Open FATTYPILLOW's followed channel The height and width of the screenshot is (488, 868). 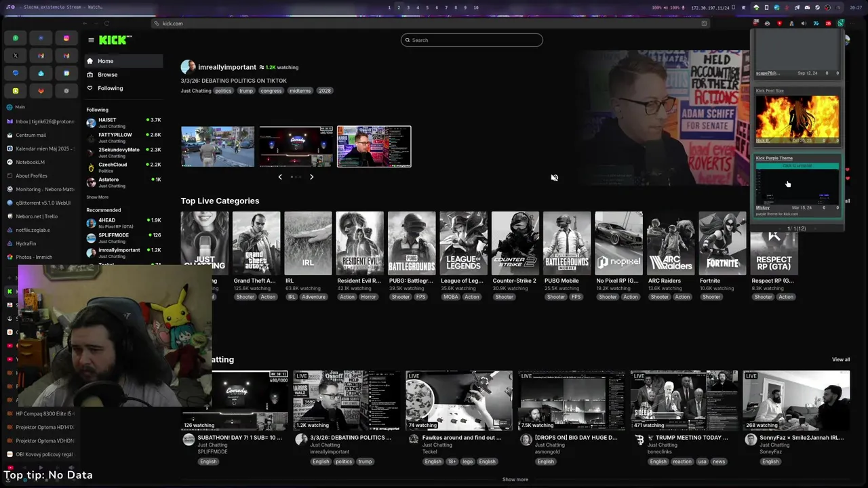123,138
